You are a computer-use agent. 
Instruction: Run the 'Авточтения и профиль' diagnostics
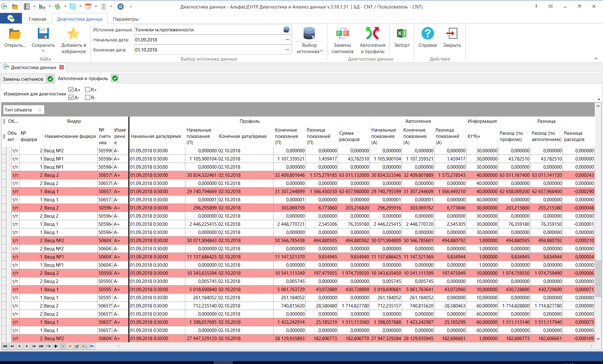pos(372,39)
